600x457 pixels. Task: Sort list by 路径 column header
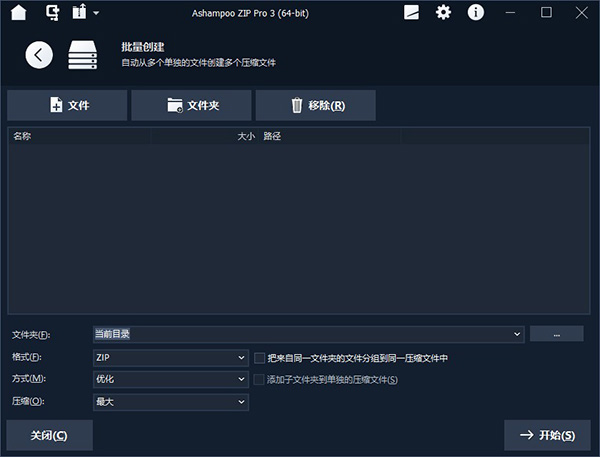pos(331,136)
